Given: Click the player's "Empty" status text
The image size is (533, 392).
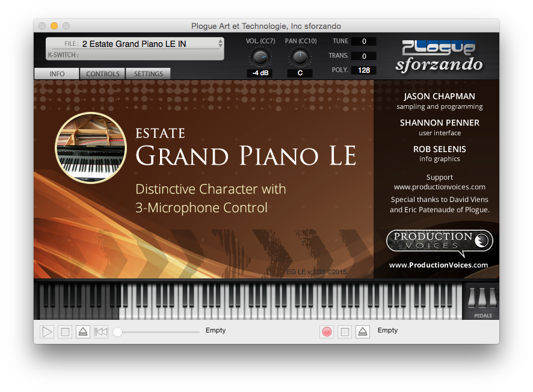Looking at the screenshot, I should [215, 330].
